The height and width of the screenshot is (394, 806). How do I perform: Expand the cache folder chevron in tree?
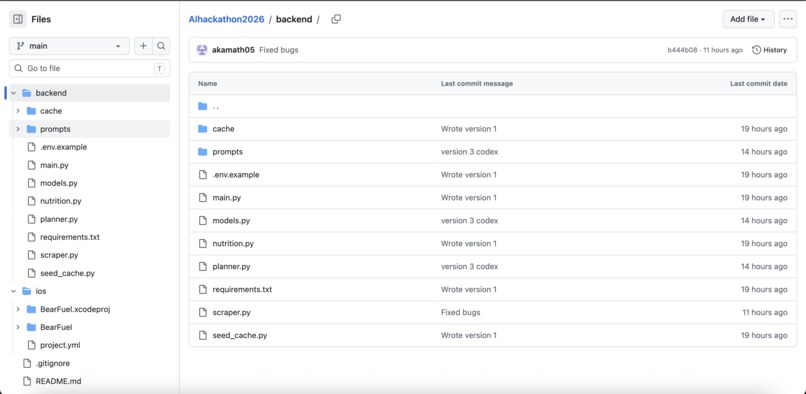tap(18, 111)
